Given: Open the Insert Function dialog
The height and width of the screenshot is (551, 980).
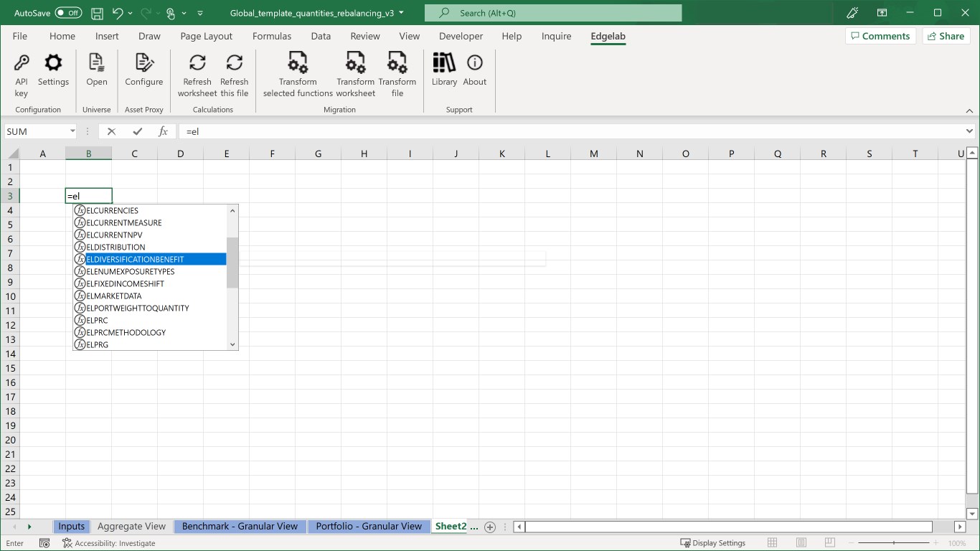Looking at the screenshot, I should click(163, 131).
